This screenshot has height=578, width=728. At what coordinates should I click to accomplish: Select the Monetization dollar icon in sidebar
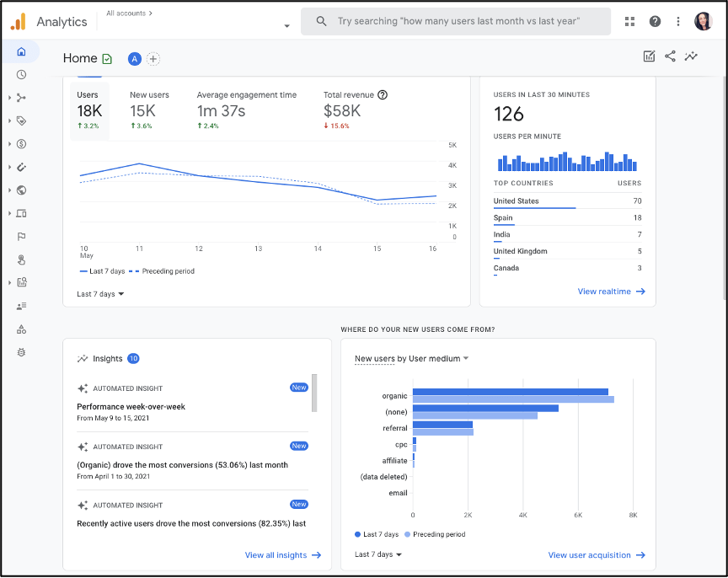pyautogui.click(x=21, y=143)
